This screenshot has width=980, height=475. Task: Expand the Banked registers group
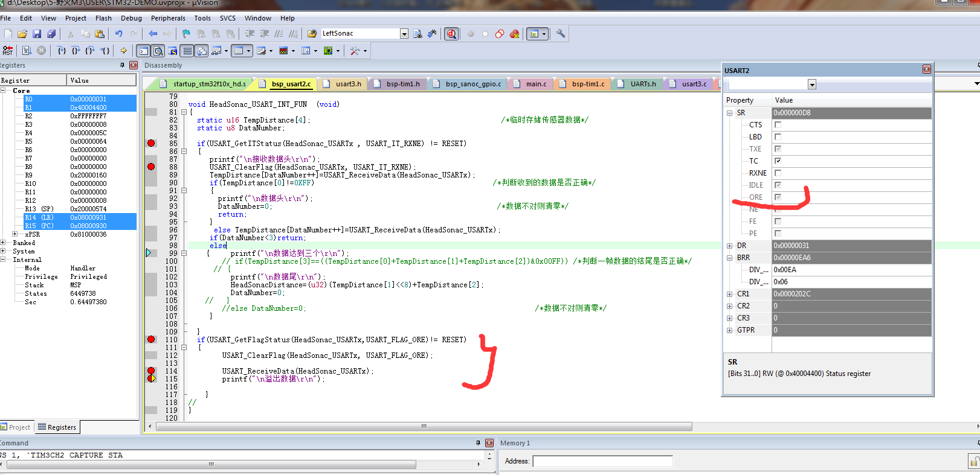click(3, 243)
